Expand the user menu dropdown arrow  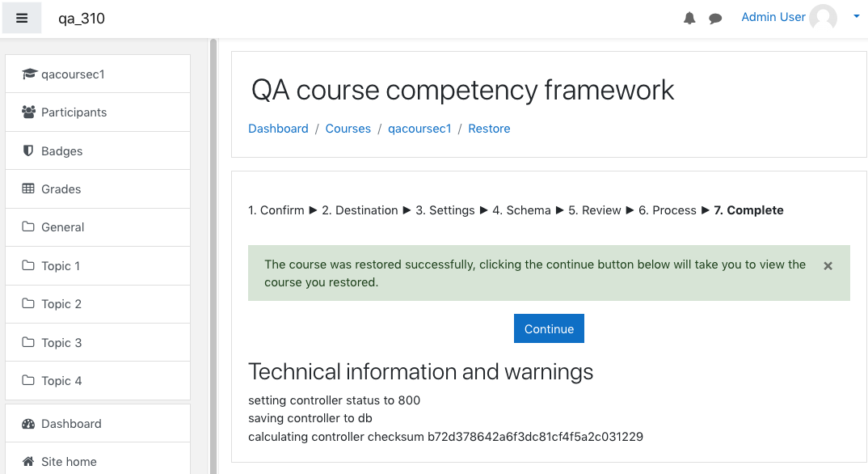pos(857,17)
